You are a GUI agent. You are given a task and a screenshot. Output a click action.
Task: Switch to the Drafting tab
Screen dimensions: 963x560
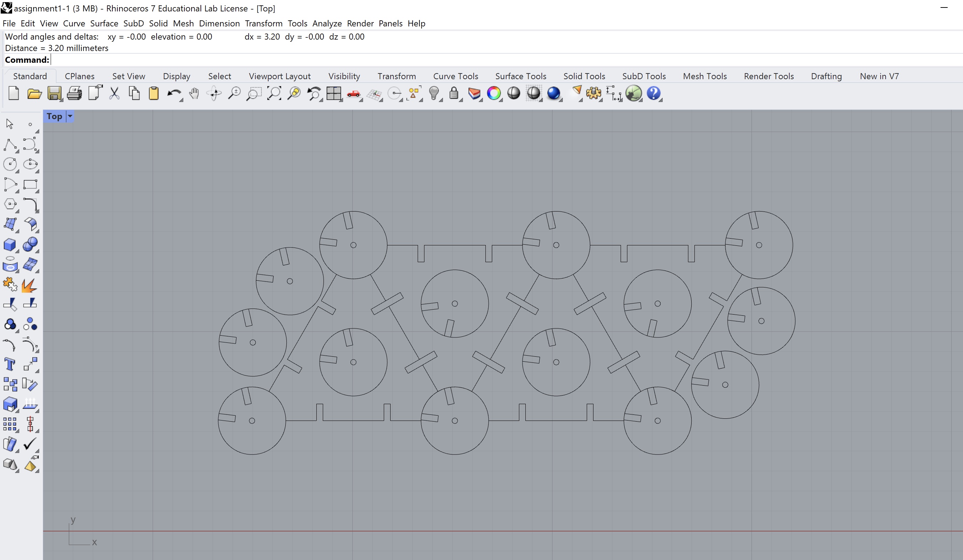(x=826, y=76)
